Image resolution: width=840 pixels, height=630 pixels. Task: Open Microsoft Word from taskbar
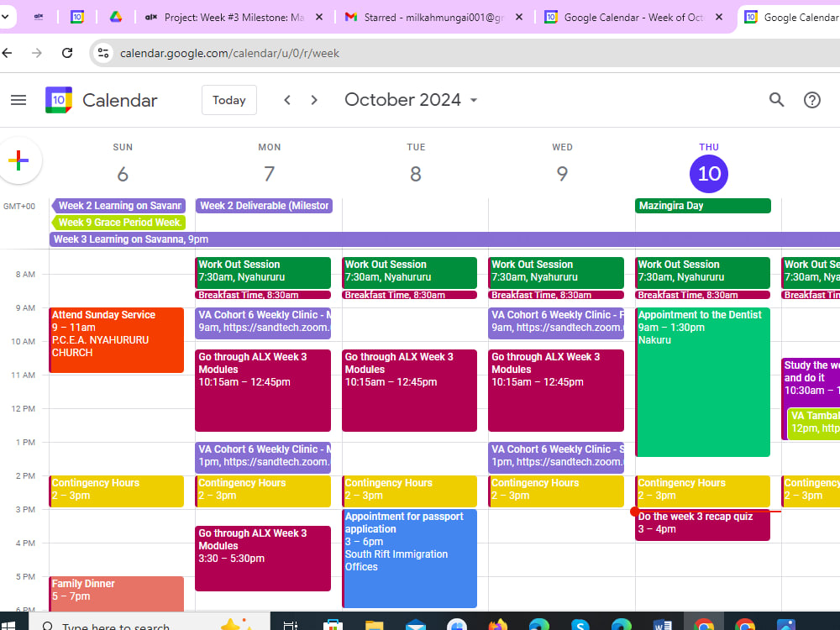click(663, 625)
